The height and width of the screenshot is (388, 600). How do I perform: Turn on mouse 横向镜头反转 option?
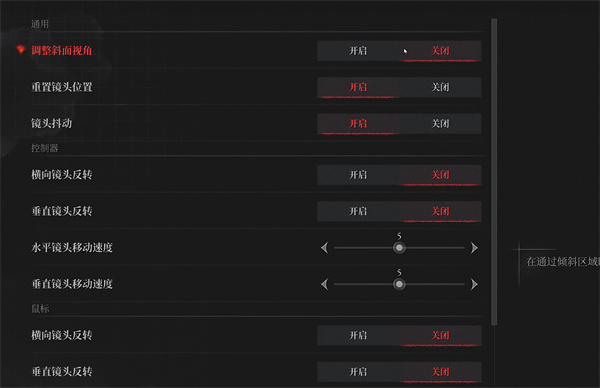coord(358,336)
